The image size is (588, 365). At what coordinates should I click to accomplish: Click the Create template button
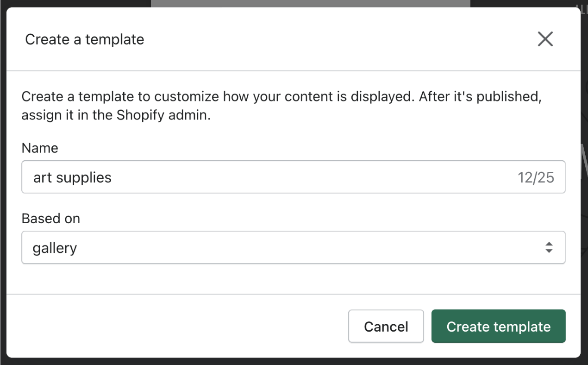point(498,326)
